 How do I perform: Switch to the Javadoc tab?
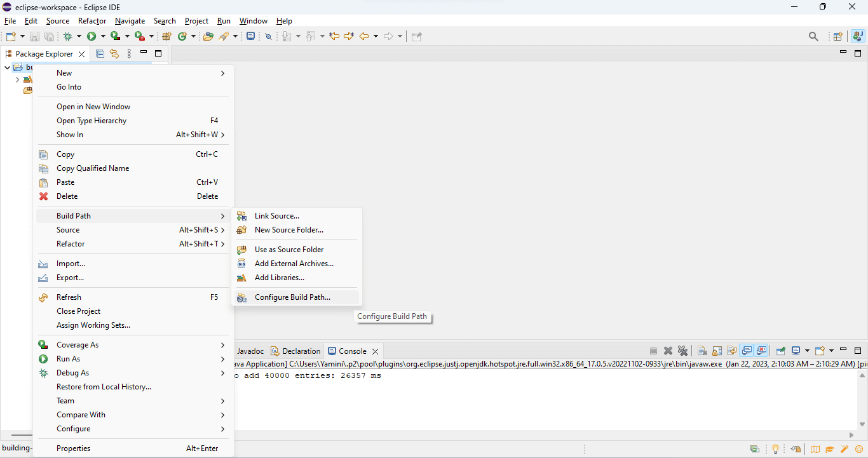(x=250, y=351)
